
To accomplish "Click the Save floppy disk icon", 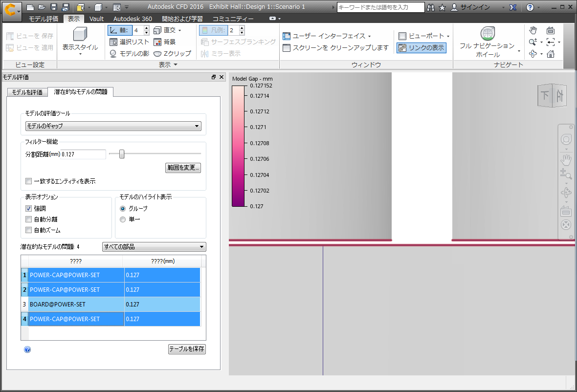I will [54, 7].
